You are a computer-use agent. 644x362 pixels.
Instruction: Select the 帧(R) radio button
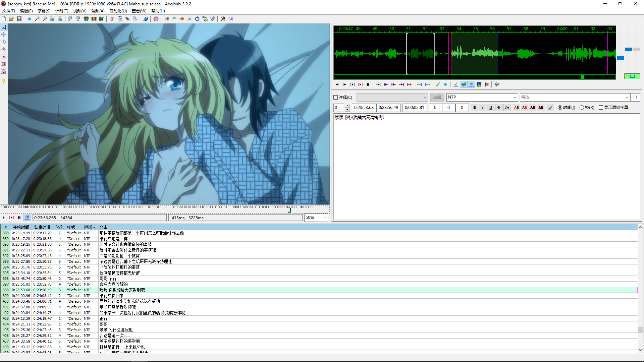coord(582,108)
